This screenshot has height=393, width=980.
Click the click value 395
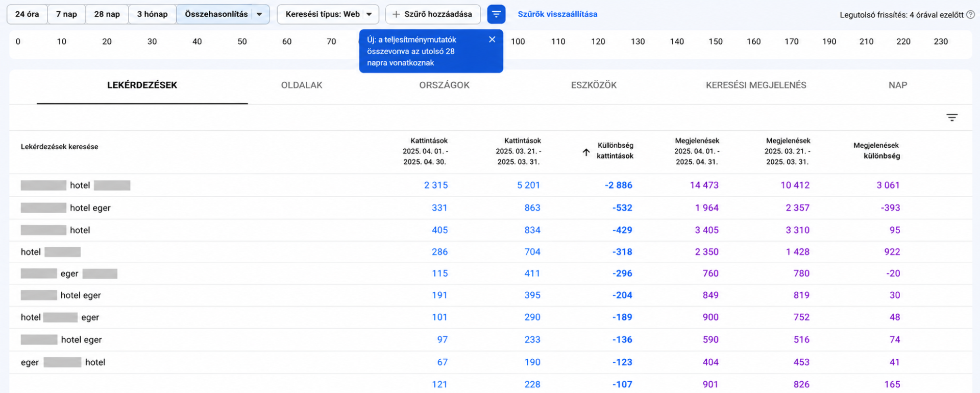[x=532, y=295]
